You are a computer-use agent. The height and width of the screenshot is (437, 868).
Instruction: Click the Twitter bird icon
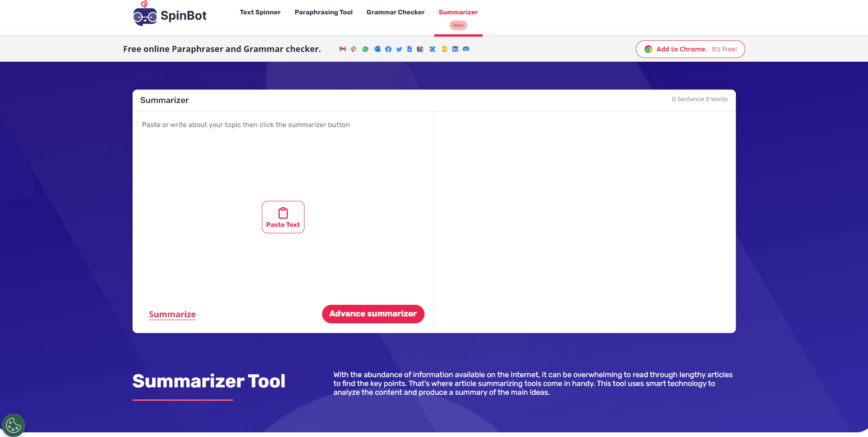(399, 49)
